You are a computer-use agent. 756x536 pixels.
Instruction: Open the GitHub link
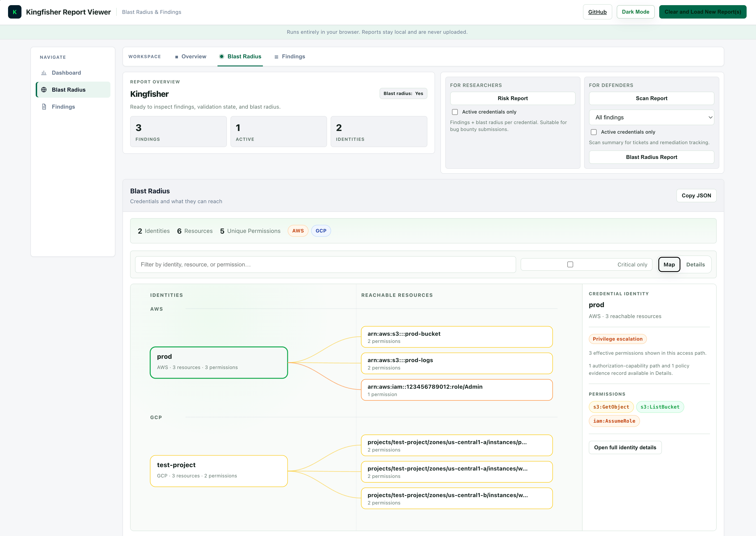tap(597, 12)
